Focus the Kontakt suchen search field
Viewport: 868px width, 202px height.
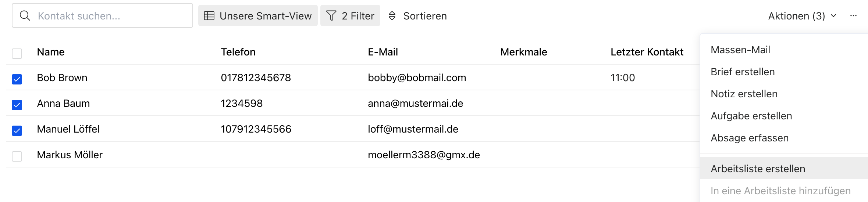point(110,16)
